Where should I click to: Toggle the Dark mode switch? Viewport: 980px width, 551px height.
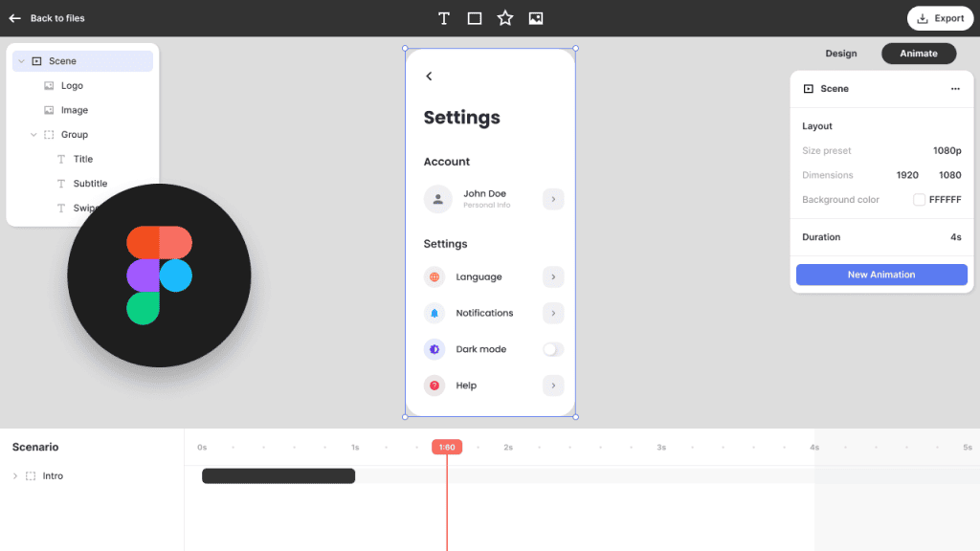coord(552,349)
